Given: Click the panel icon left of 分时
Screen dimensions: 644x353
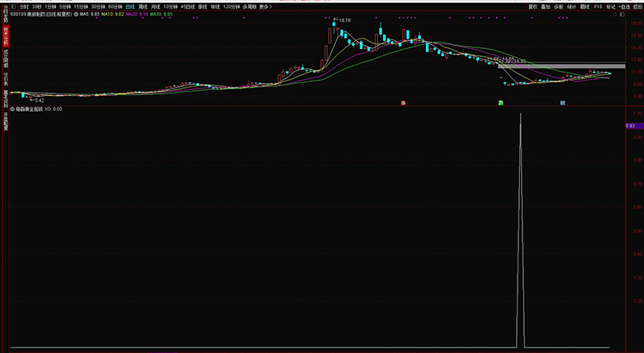Looking at the screenshot, I should tap(13, 6).
